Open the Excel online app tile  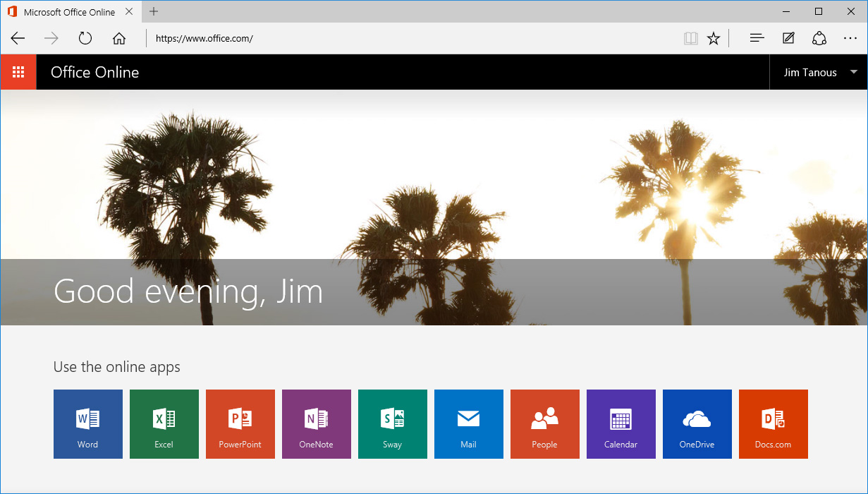(164, 424)
